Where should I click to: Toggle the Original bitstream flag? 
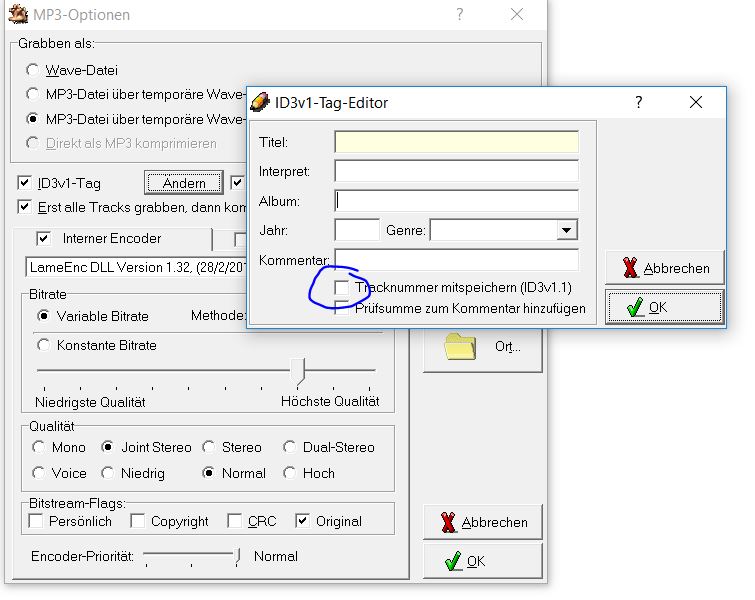(x=302, y=521)
